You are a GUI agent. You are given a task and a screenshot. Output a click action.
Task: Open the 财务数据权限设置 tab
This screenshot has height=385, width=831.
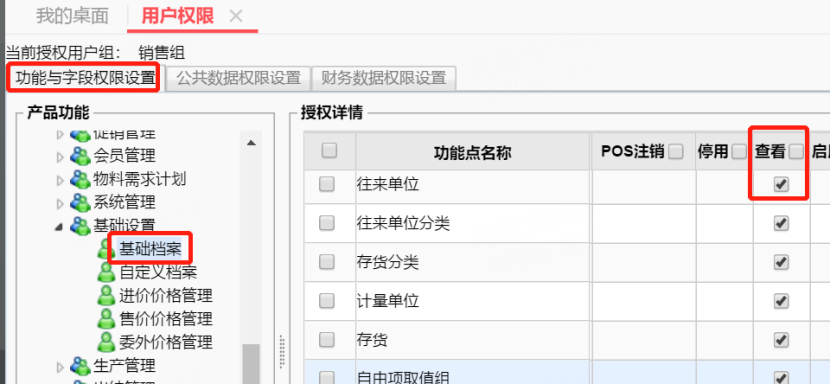(x=384, y=78)
